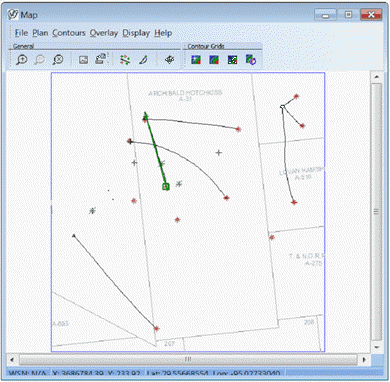Click the first Contour Grids icon

point(196,60)
